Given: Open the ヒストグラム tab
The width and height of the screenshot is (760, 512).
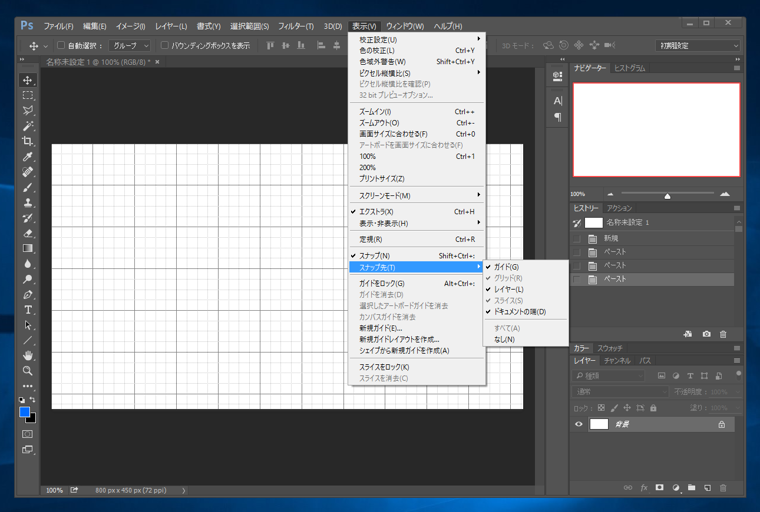Looking at the screenshot, I should tap(630, 68).
